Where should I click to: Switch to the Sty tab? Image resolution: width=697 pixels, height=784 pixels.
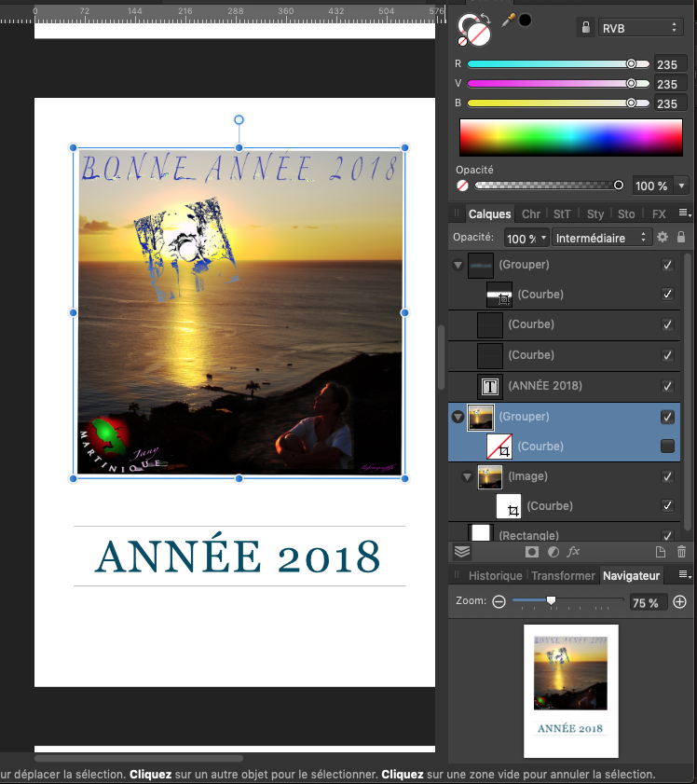595,214
